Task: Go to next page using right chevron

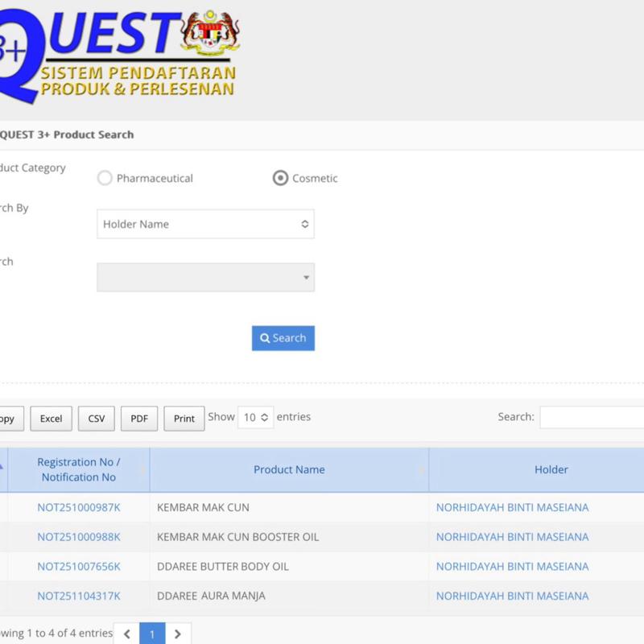Action: pos(178,634)
